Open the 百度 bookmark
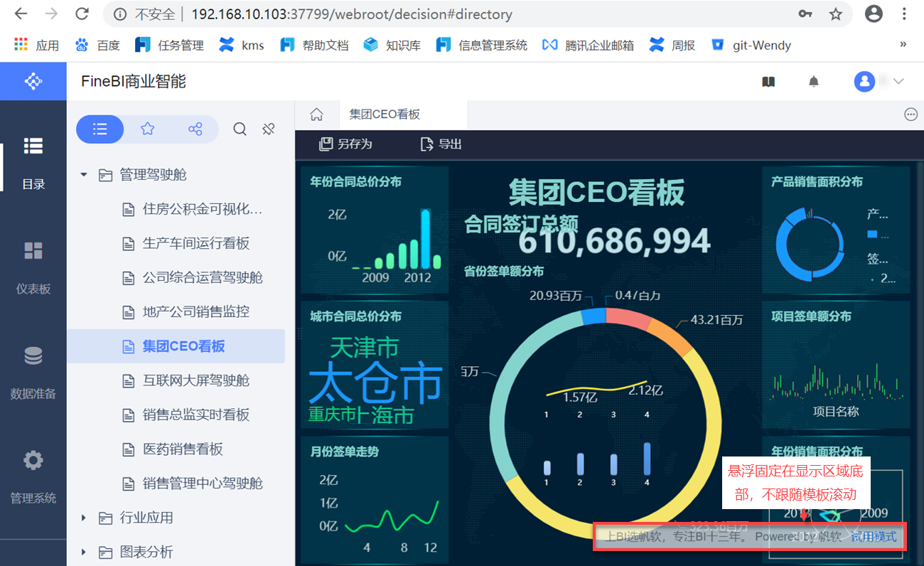Viewport: 924px width, 566px height. pos(97,45)
